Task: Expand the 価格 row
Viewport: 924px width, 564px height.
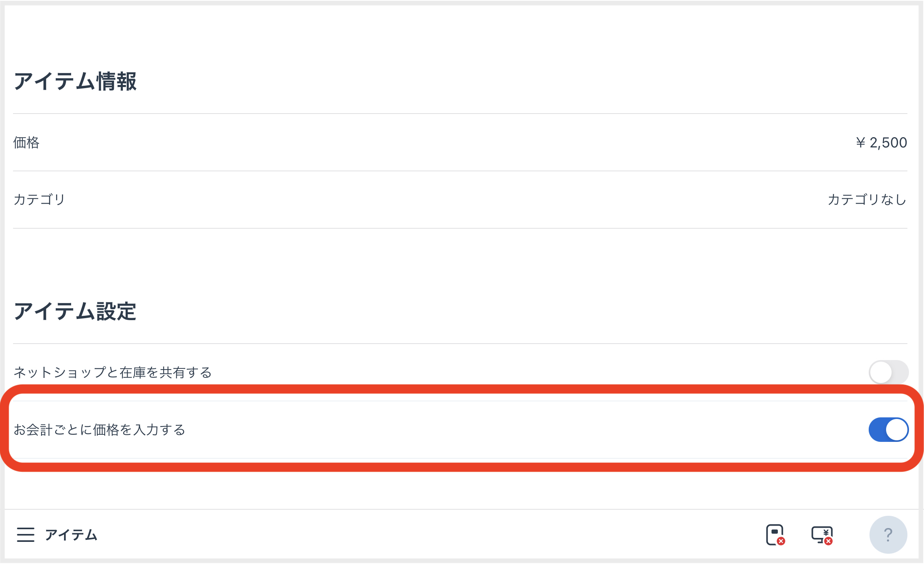Action: pos(460,142)
